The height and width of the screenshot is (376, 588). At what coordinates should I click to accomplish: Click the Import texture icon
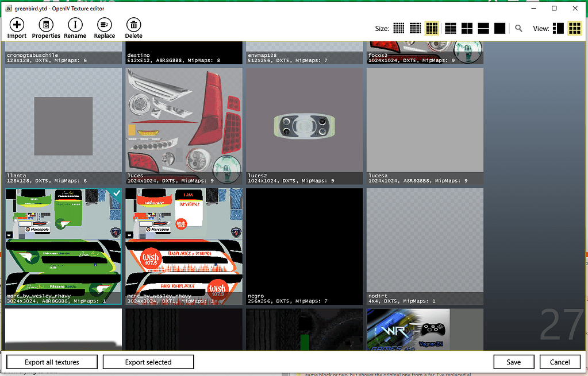(17, 24)
